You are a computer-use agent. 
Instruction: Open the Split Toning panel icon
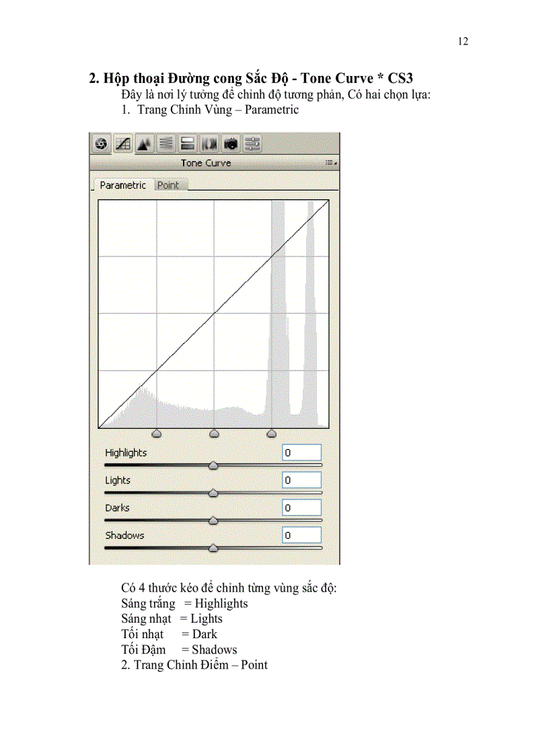click(x=188, y=143)
